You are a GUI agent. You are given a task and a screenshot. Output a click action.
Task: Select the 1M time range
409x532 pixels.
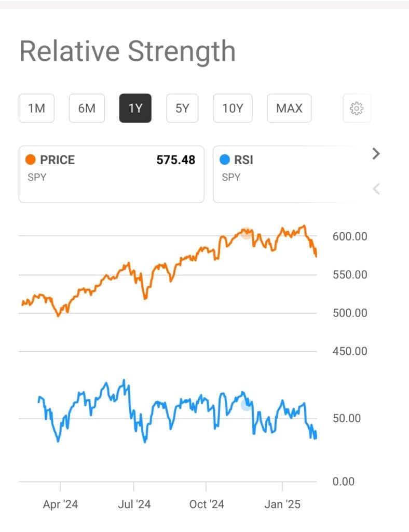coord(36,108)
